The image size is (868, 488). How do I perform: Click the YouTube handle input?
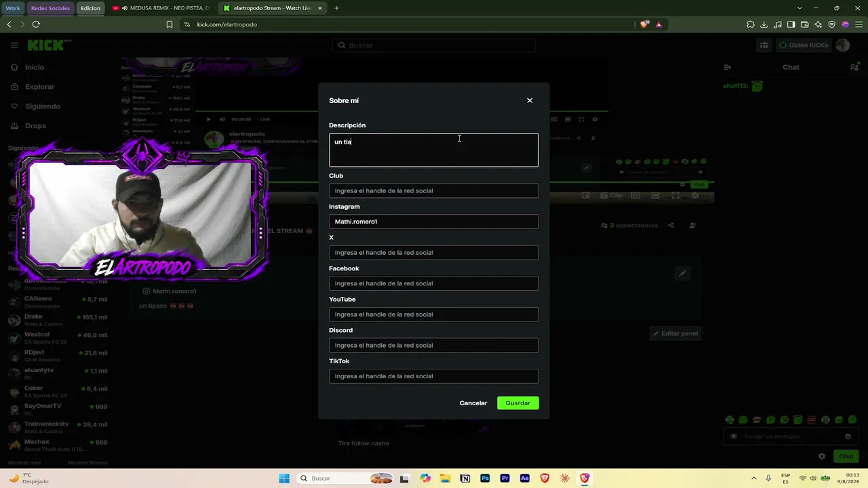(434, 314)
